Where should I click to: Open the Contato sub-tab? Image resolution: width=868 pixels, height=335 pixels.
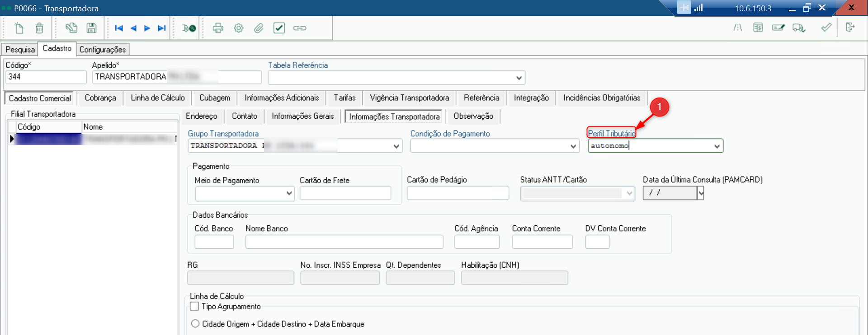click(245, 116)
